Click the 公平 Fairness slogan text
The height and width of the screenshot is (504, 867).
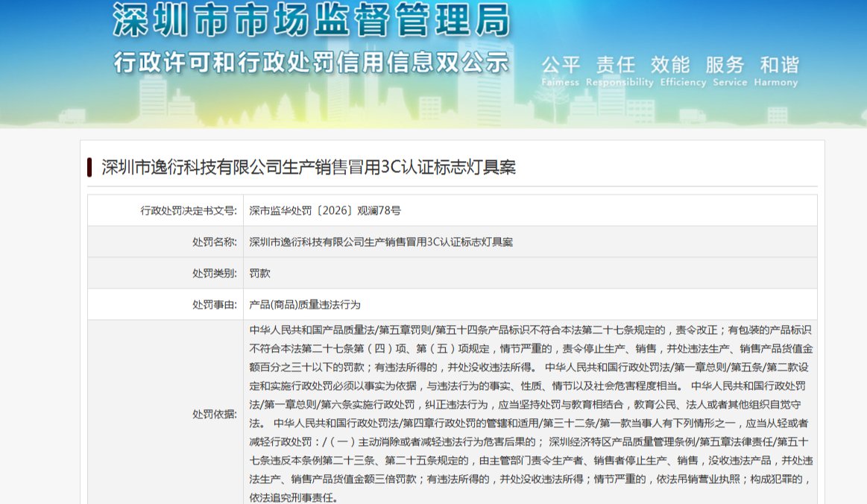click(560, 72)
